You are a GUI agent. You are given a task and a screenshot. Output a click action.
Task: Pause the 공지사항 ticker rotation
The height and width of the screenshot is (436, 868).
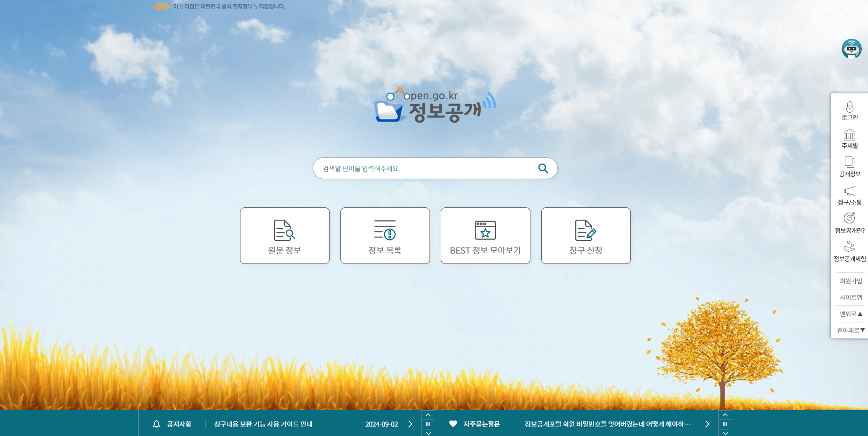[x=428, y=424]
